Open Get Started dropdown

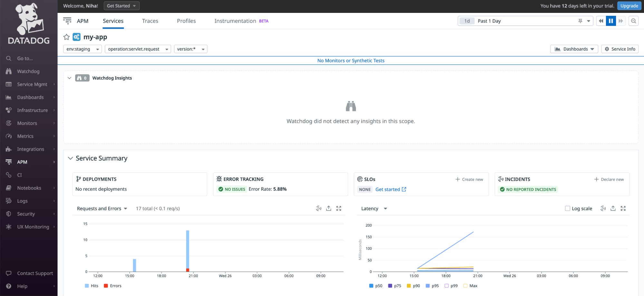tap(121, 6)
